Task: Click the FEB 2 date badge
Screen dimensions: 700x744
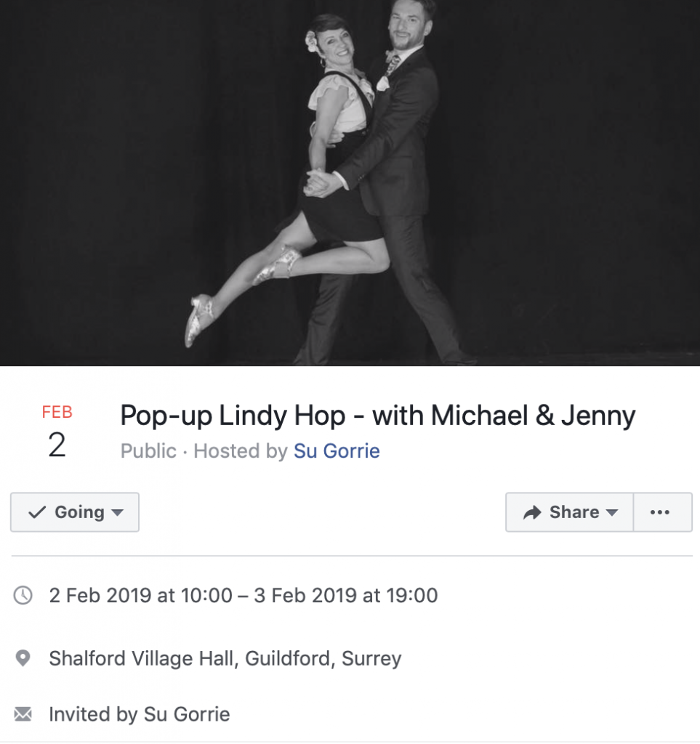Action: (x=57, y=432)
